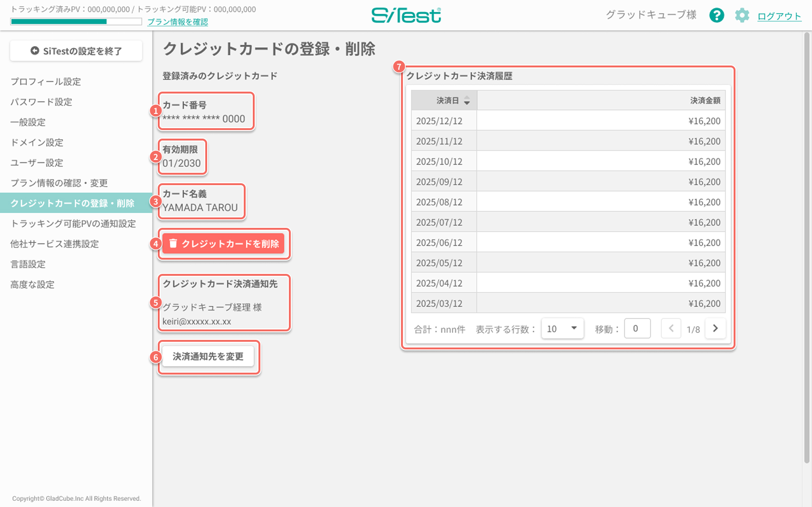Screen dimensions: 812x507
Task: Go to previous page of payment history
Action: point(671,329)
